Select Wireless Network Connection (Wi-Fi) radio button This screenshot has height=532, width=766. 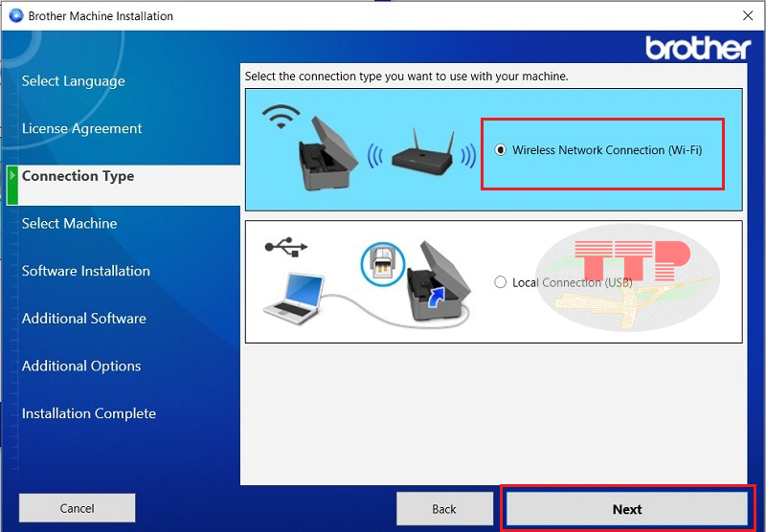pos(500,150)
